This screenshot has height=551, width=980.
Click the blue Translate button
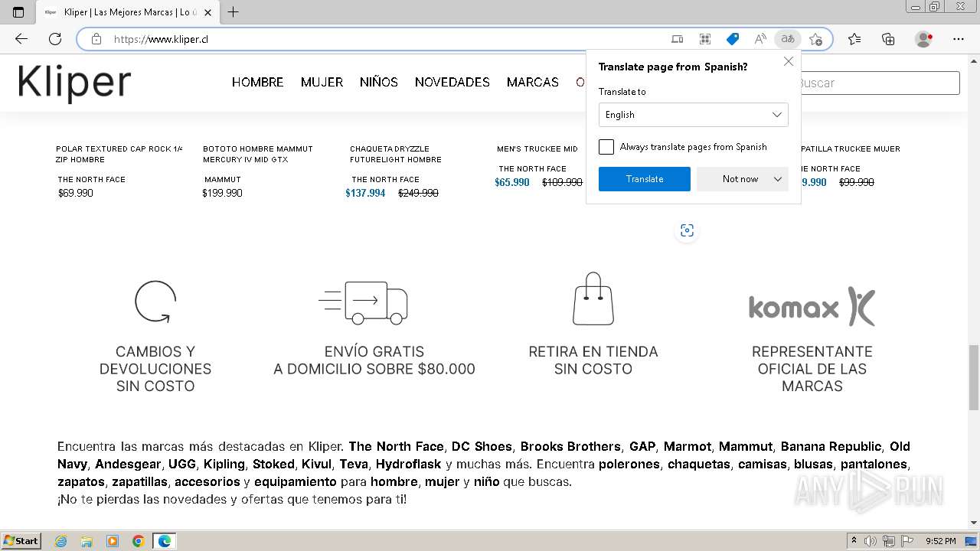click(x=645, y=179)
